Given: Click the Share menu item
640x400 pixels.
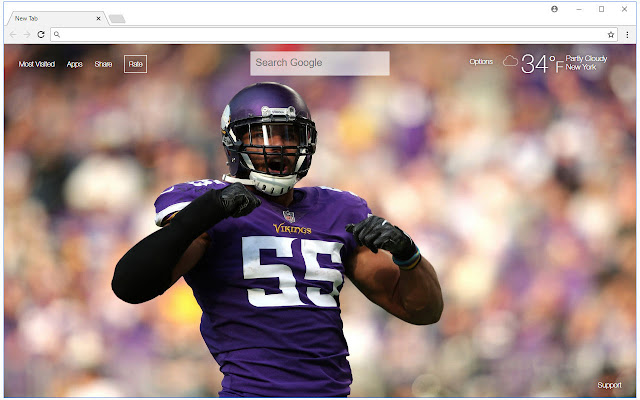Looking at the screenshot, I should coord(103,64).
